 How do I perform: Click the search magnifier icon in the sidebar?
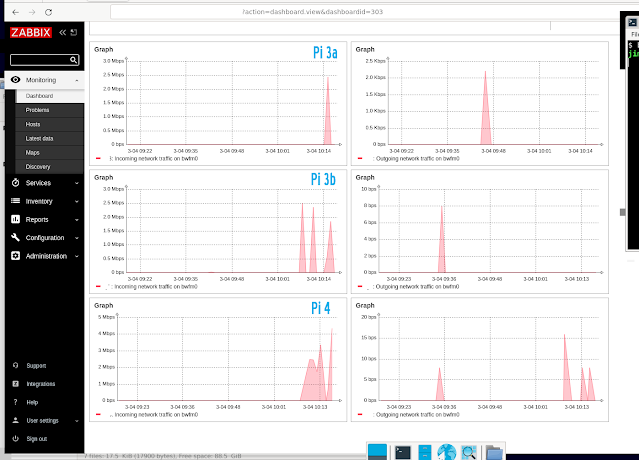click(73, 60)
